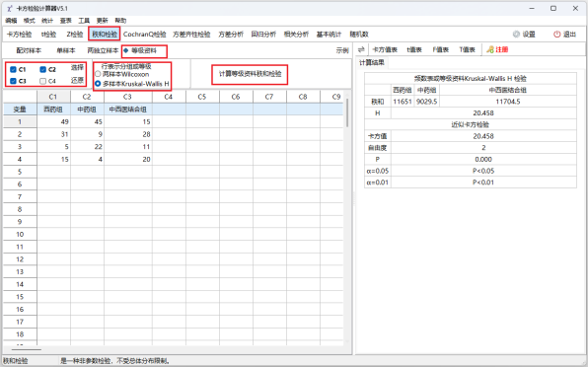The height and width of the screenshot is (367, 588).
Task: Click the 还原 button beside the column checkboxes
Action: (x=77, y=80)
